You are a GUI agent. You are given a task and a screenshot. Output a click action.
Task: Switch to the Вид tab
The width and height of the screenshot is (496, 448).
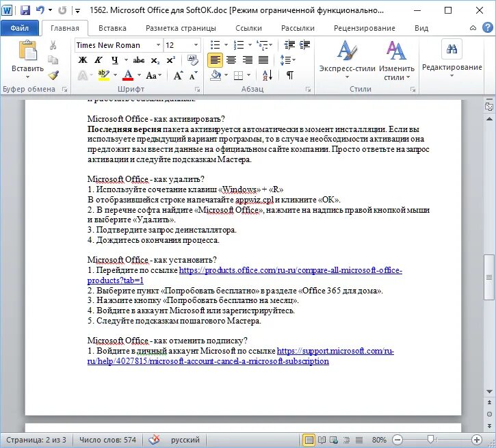pyautogui.click(x=421, y=28)
